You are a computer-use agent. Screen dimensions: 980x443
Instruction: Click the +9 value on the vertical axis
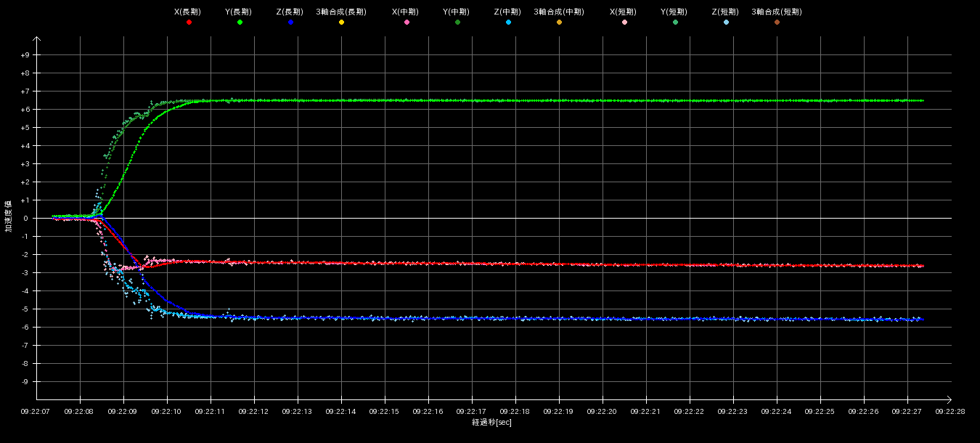click(25, 55)
